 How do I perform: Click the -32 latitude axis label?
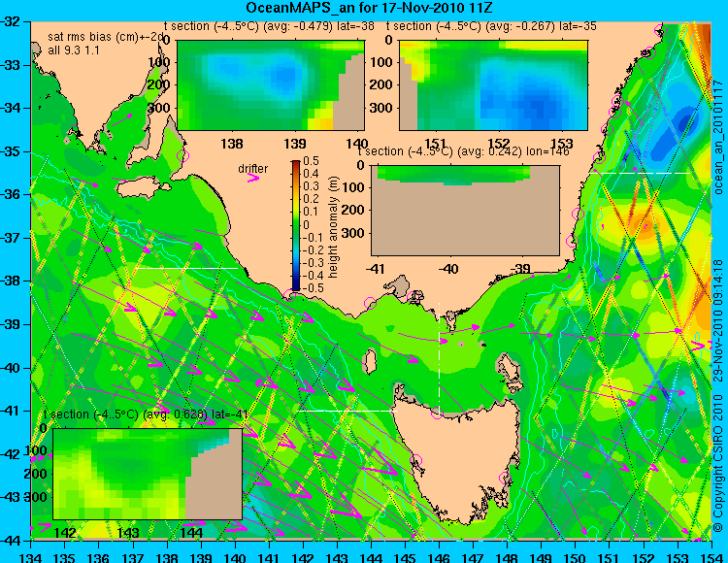11,21
